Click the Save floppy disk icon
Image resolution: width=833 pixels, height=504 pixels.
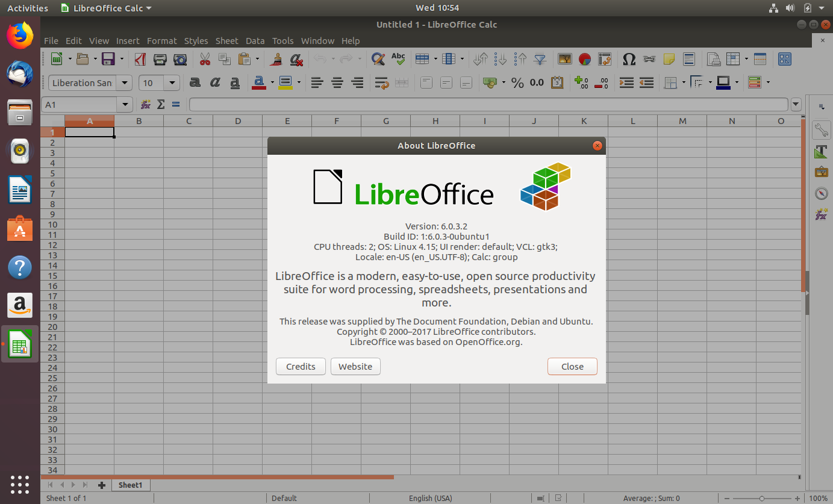click(x=108, y=59)
